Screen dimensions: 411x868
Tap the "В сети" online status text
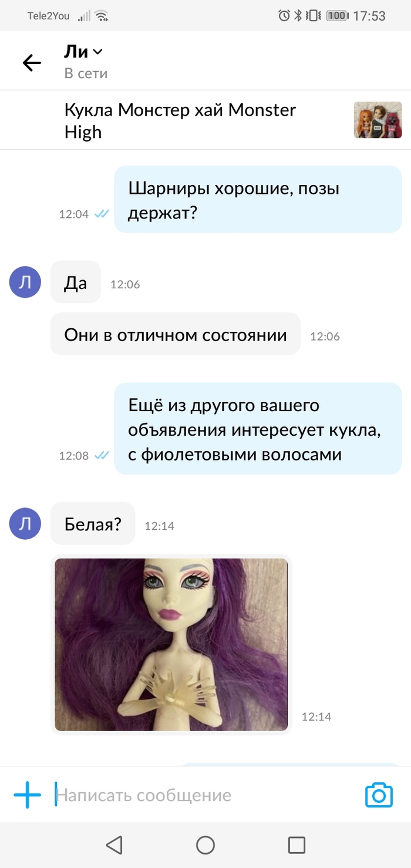click(86, 73)
